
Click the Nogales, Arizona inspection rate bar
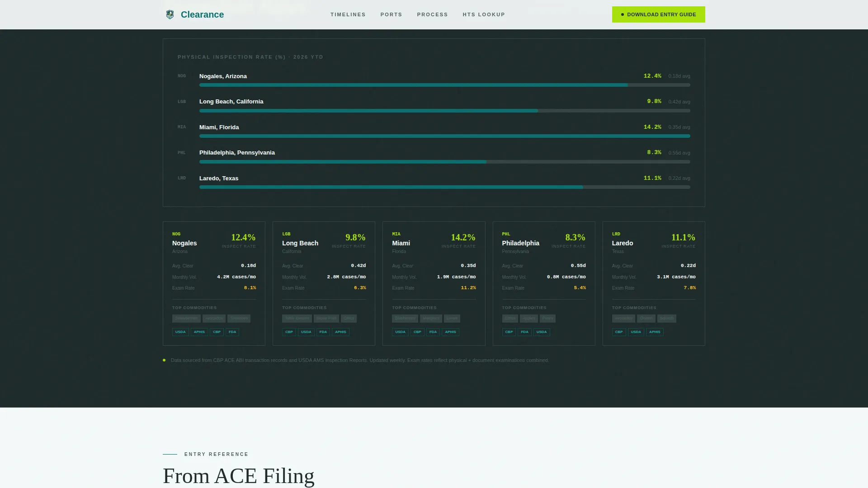(x=445, y=85)
